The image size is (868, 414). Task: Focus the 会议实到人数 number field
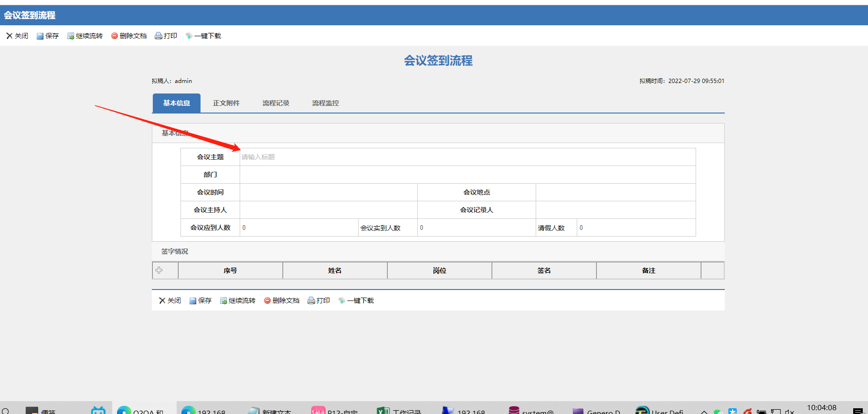coord(476,228)
